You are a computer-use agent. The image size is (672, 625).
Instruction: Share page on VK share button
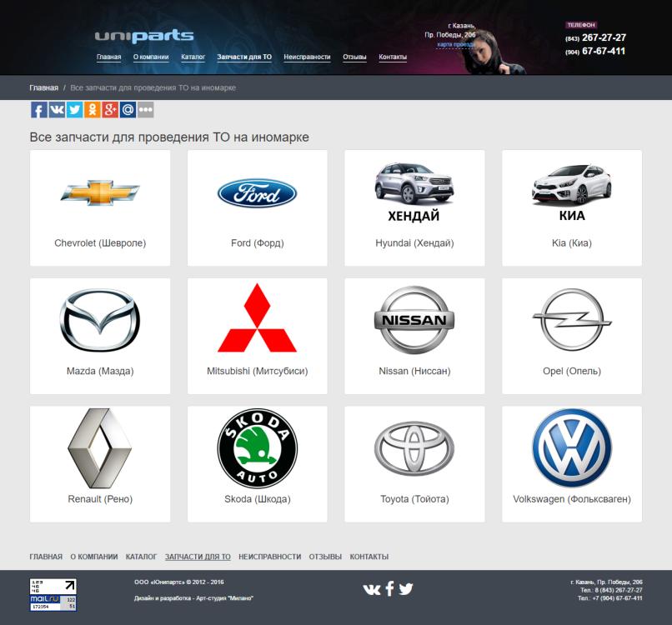(57, 110)
